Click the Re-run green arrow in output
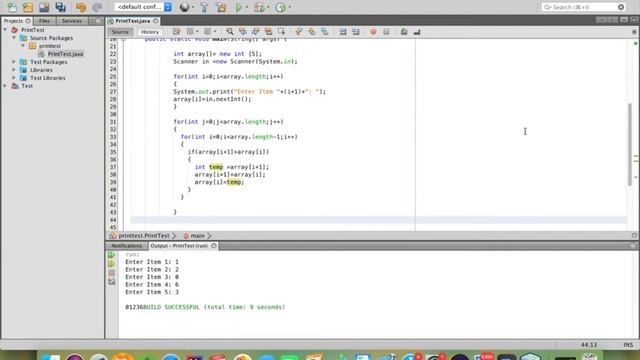 coord(111,255)
